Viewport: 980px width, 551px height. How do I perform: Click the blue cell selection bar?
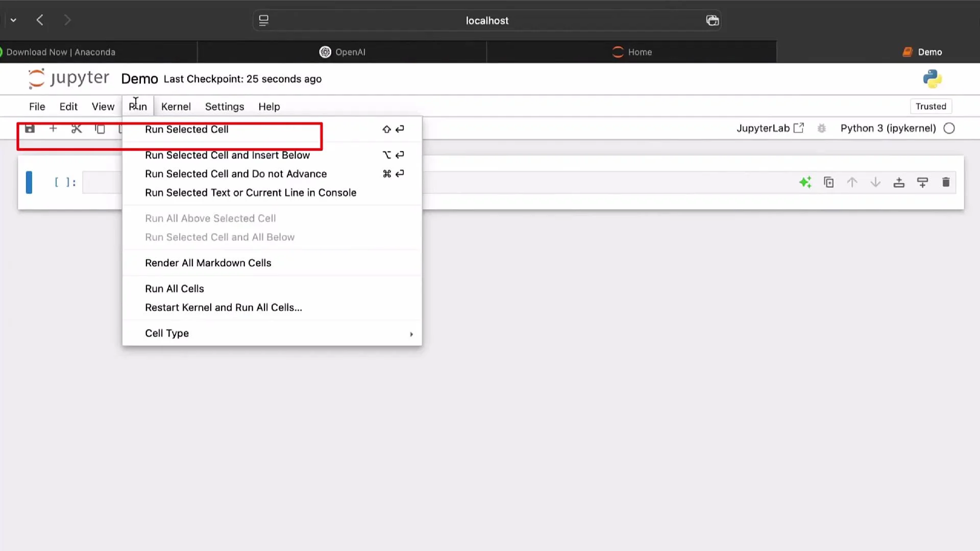coord(29,182)
